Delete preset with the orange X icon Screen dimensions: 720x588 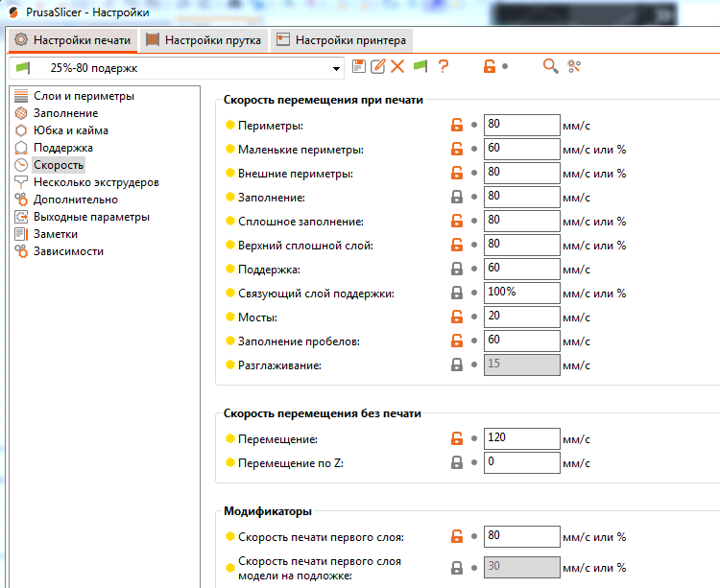point(397,66)
